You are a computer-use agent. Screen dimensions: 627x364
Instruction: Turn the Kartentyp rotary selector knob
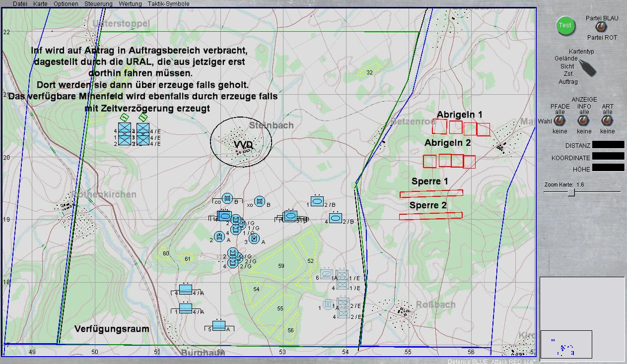point(588,67)
